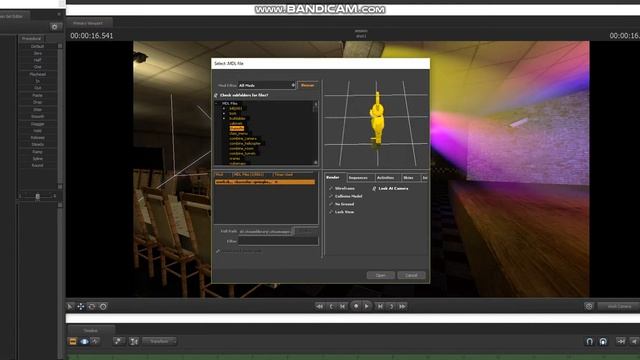Expand the third subfolder under MDL Files
Viewport: 640px width, 360px height.
click(x=224, y=118)
